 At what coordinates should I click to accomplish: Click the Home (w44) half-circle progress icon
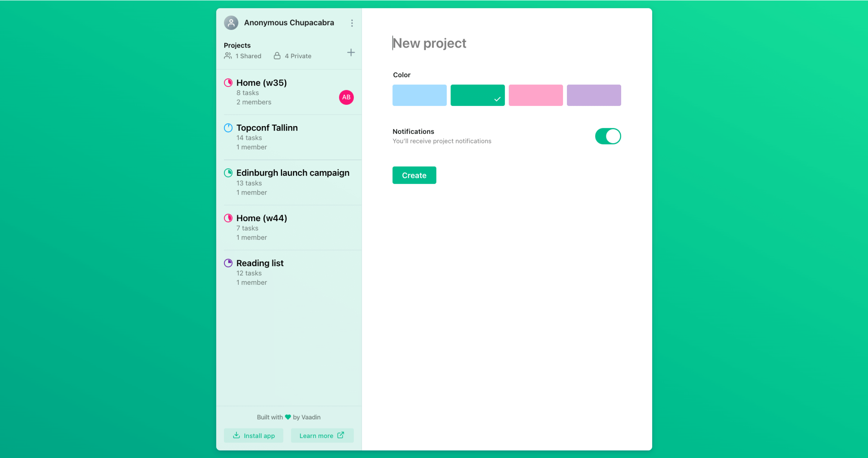point(228,217)
